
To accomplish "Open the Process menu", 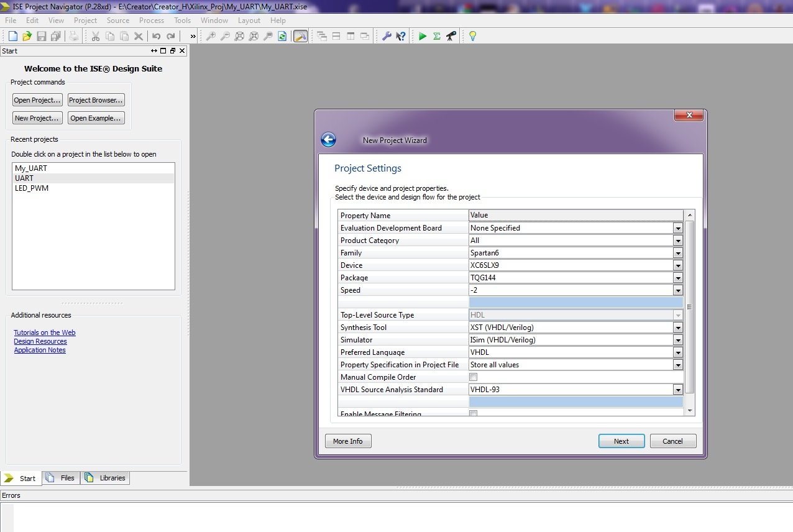I will tap(151, 21).
